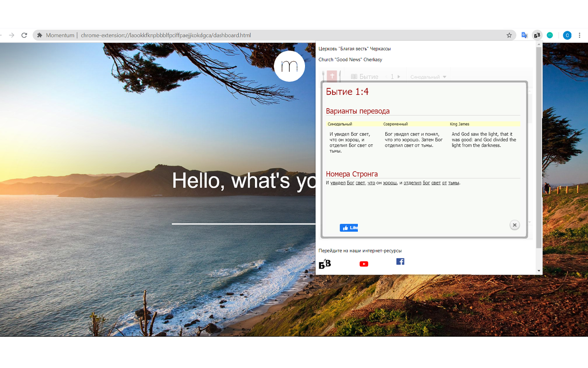Click the Momentum round m logo
Screen dimensions: 588x368
click(x=289, y=66)
